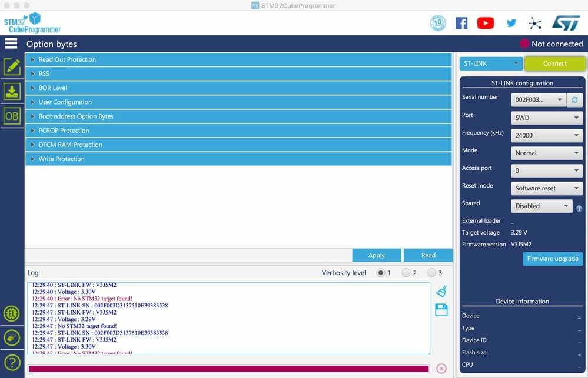Click the External loader label

click(x=481, y=220)
